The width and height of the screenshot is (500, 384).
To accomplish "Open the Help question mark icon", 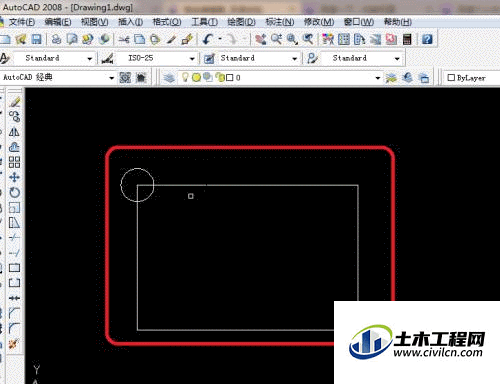I will point(427,39).
